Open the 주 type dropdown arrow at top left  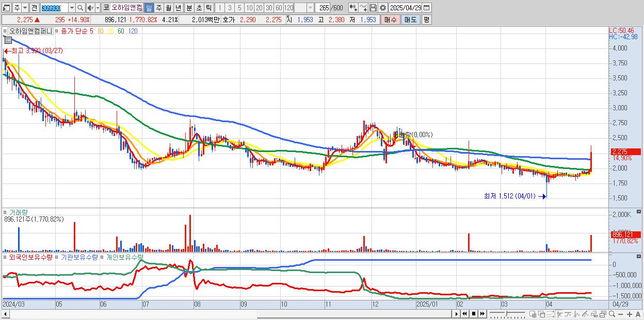(25, 8)
